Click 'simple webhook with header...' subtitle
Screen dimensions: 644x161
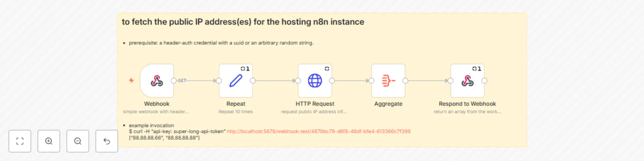point(156,112)
